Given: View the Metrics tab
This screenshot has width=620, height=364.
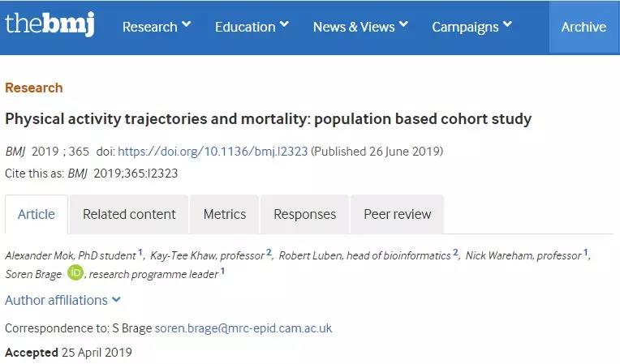Looking at the screenshot, I should [225, 214].
